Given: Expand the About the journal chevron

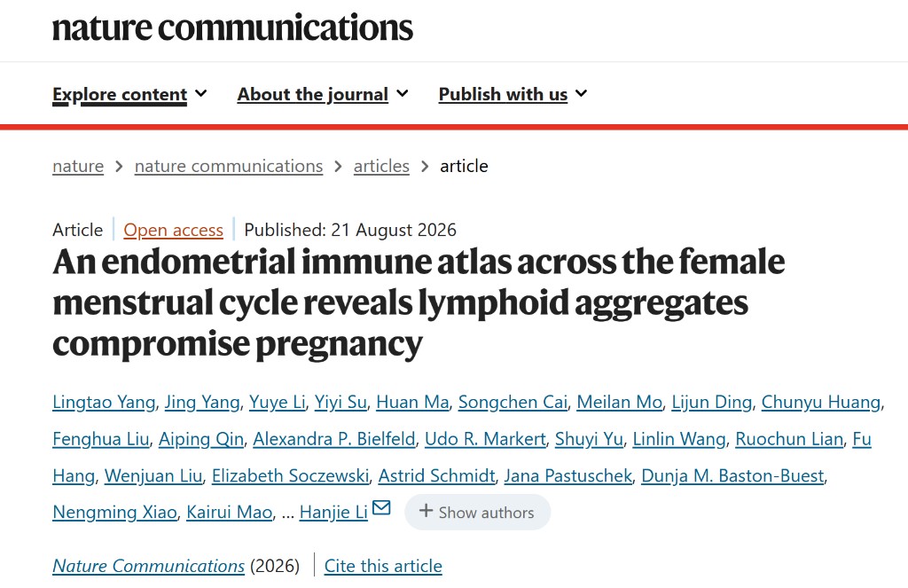Looking at the screenshot, I should point(403,93).
